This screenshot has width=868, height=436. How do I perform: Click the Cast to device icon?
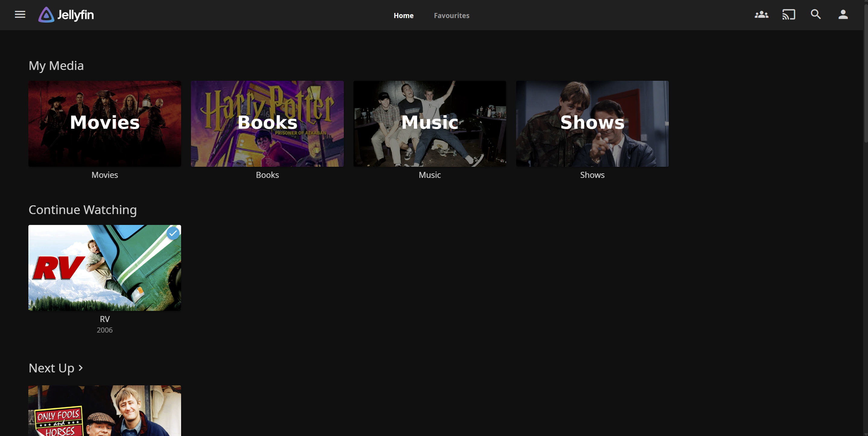tap(789, 14)
